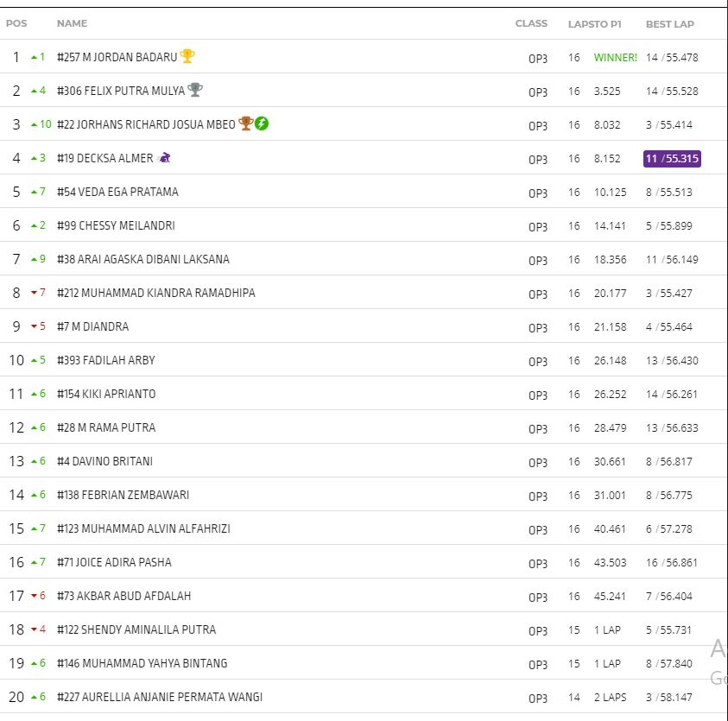Screen dimensions: 728x721
Task: Click the red down arrow for Shendy Aminalila Putra
Action: [35, 629]
